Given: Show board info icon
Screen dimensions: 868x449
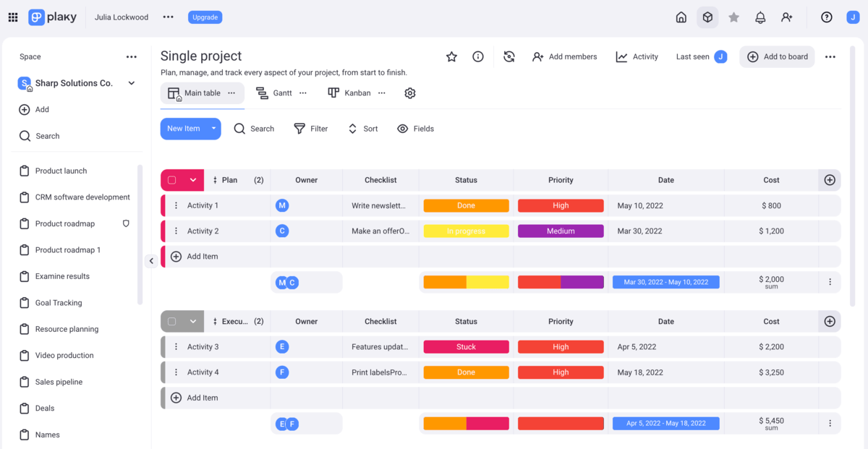Looking at the screenshot, I should (x=478, y=56).
